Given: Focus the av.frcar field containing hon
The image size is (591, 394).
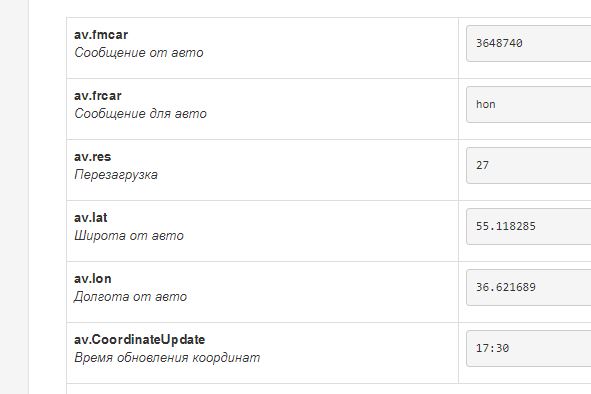Looking at the screenshot, I should [x=528, y=104].
